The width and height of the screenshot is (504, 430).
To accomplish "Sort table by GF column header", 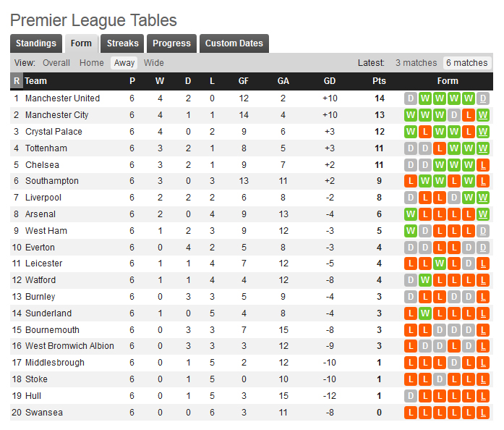I will (x=244, y=81).
